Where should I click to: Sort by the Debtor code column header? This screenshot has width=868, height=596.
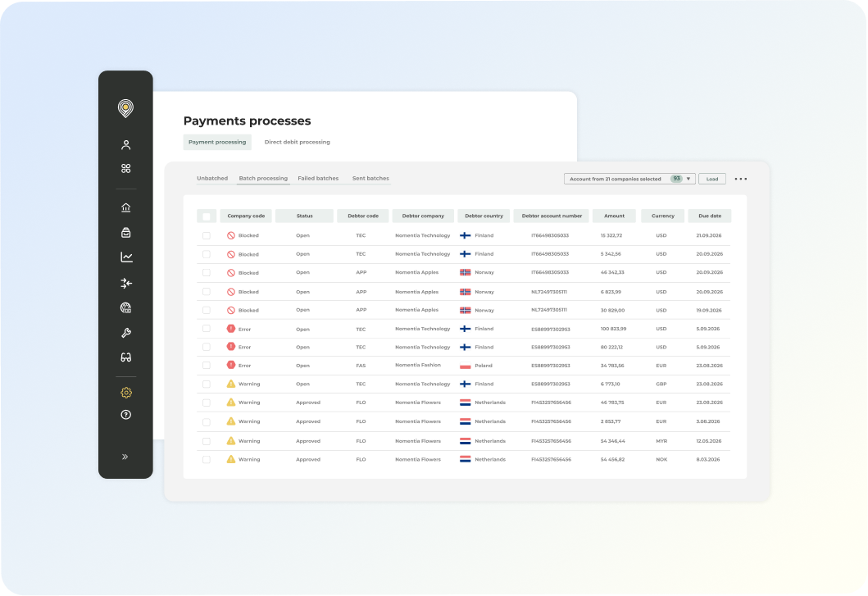pos(363,216)
